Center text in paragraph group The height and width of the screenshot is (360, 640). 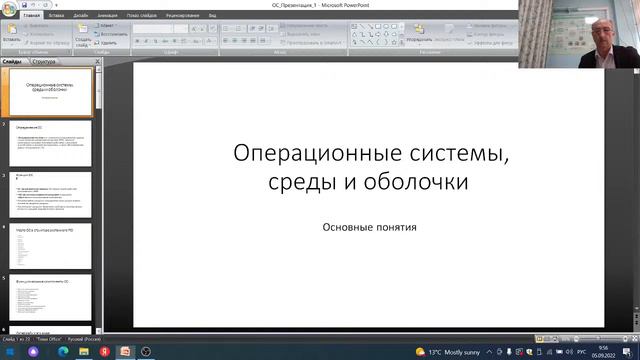point(235,41)
